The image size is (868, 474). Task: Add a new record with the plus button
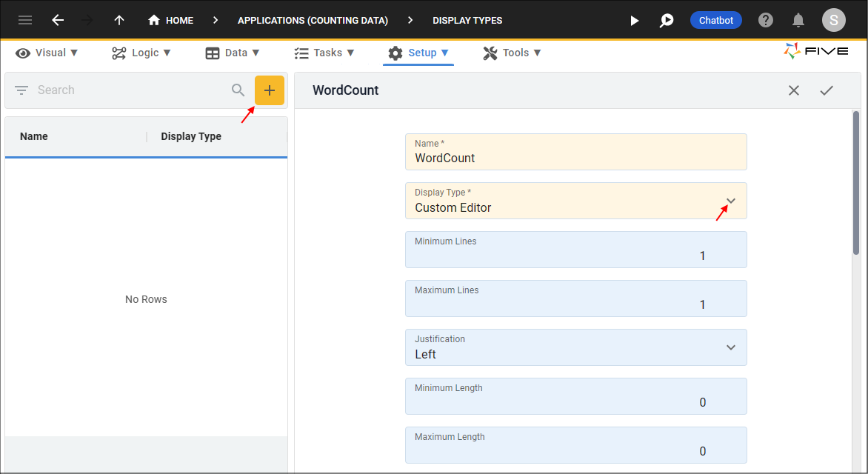coord(270,90)
